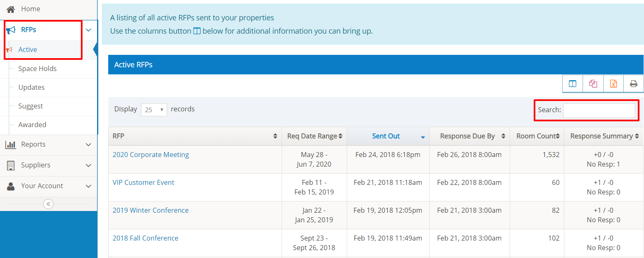This screenshot has width=644, height=258.
Task: Open the column visibility button
Action: 573,84
